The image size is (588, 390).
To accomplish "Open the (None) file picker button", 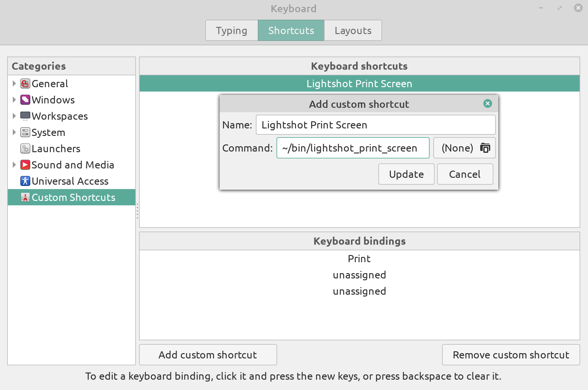I will click(464, 148).
